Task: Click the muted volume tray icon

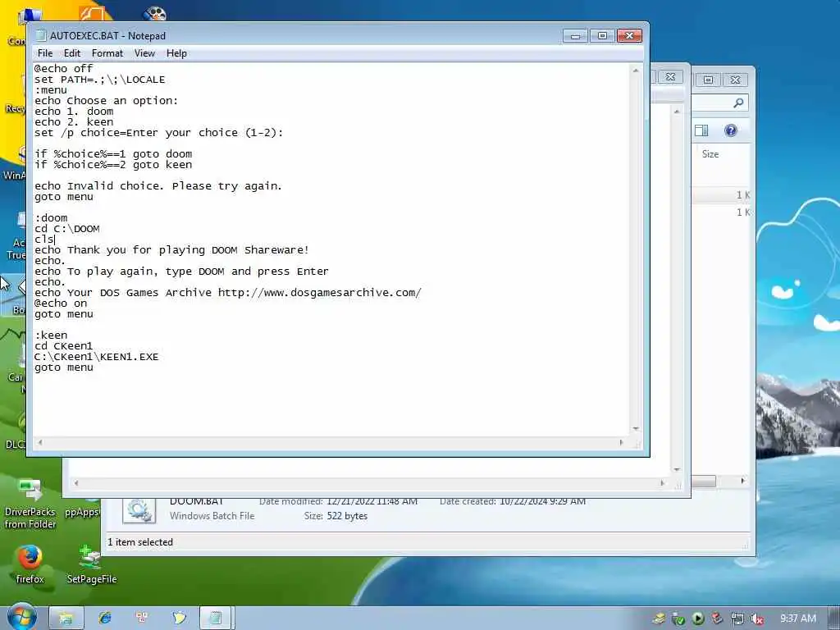Action: tap(757, 619)
